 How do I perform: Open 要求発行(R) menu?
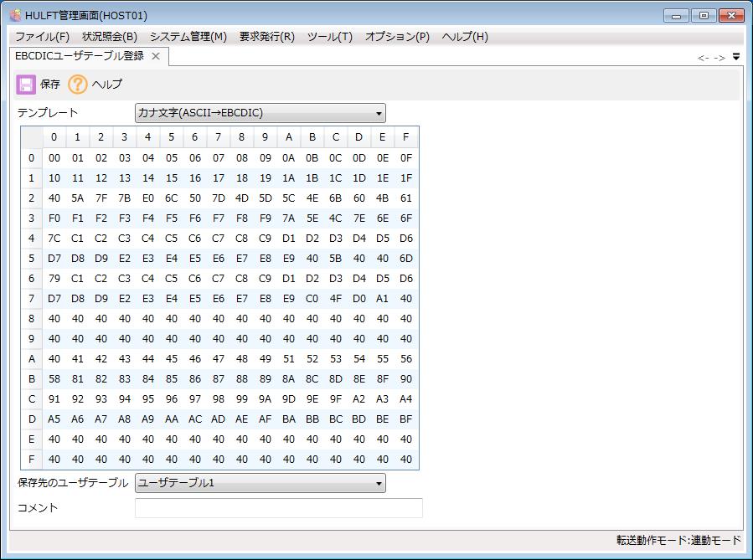click(267, 37)
